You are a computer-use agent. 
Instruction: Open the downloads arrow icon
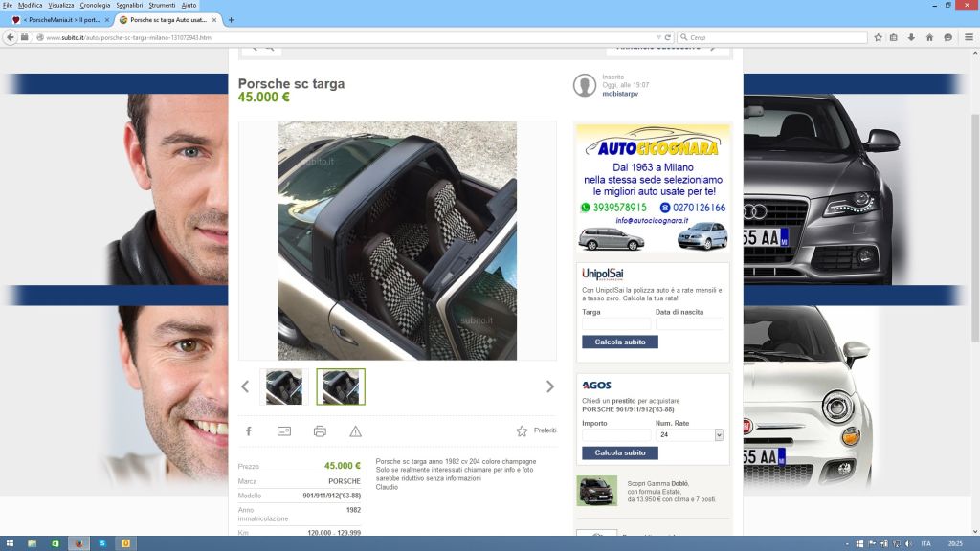click(911, 37)
